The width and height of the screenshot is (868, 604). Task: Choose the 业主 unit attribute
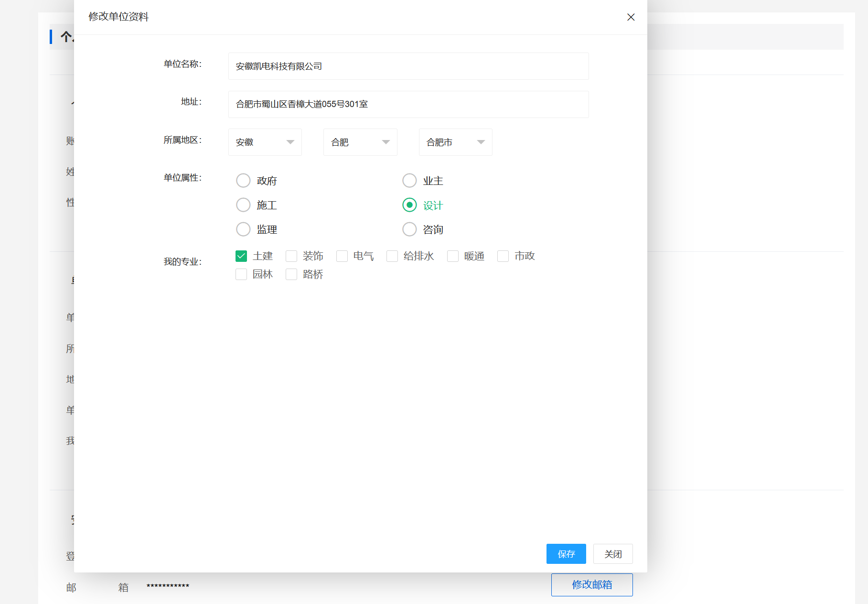(409, 181)
